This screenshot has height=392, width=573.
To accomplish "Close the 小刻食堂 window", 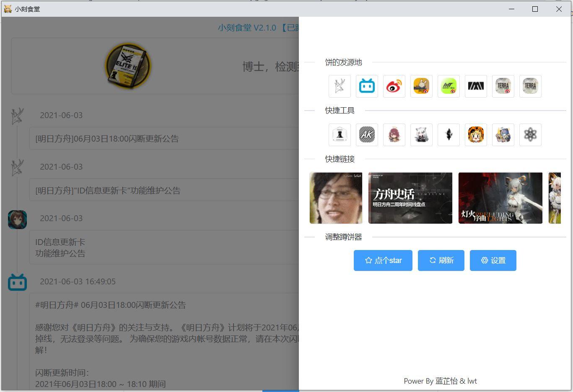I will 559,9.
